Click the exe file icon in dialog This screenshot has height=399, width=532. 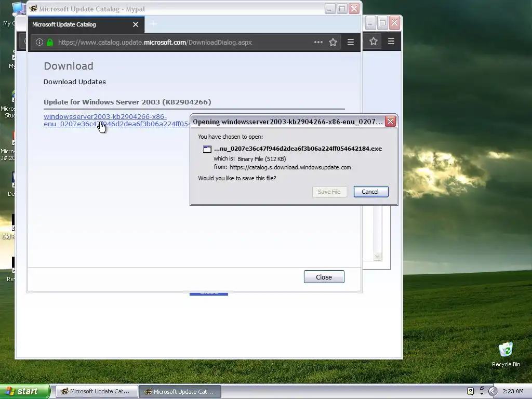[x=207, y=149]
